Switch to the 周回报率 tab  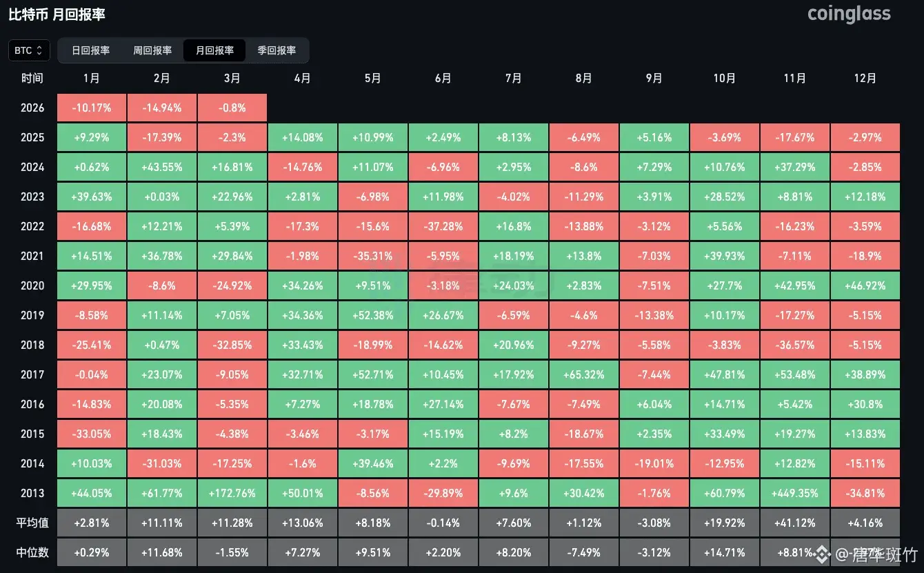click(x=152, y=50)
